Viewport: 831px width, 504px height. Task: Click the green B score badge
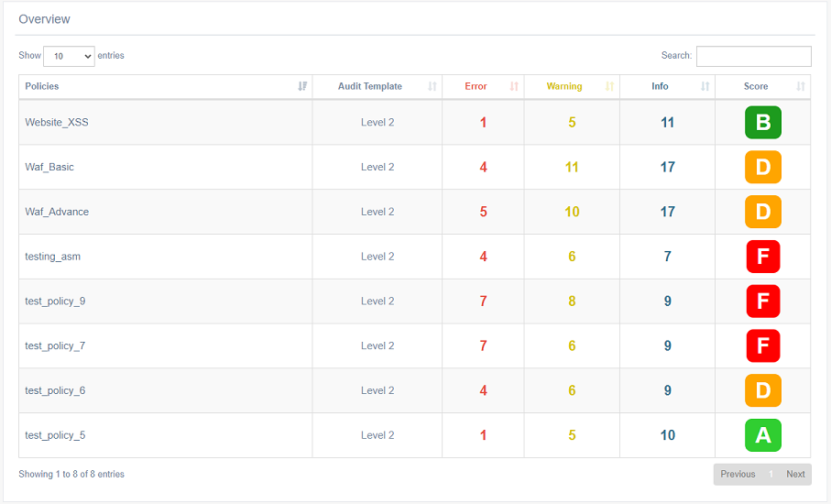(762, 122)
